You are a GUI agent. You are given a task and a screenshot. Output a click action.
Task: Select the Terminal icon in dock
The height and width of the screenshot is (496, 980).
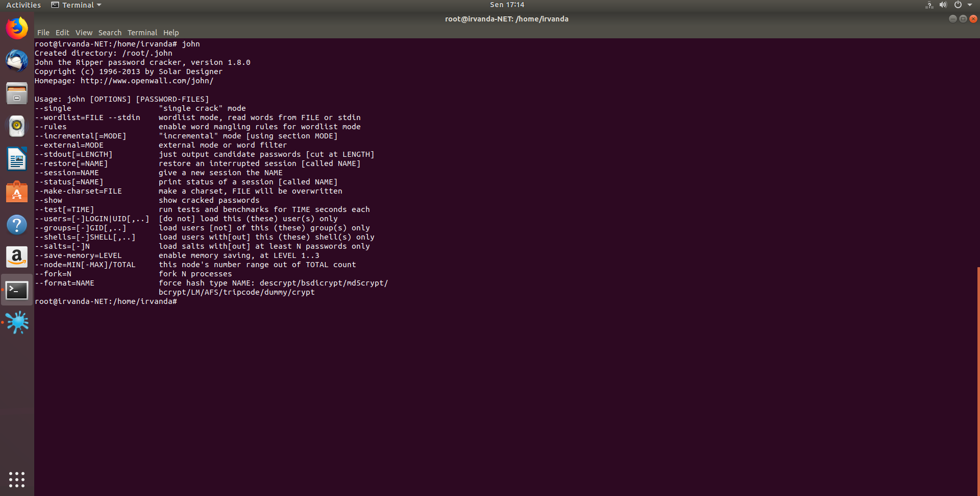[17, 290]
